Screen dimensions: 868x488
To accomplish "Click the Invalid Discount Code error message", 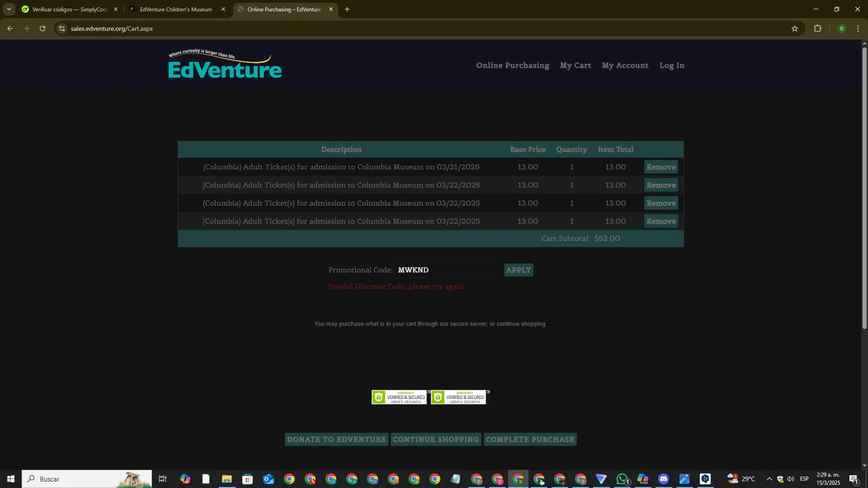I will point(396,286).
